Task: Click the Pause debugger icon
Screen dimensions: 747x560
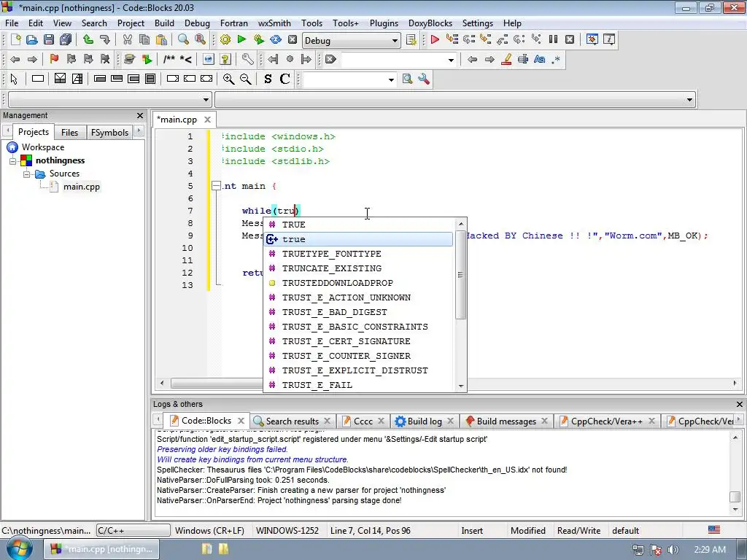Action: 553,40
